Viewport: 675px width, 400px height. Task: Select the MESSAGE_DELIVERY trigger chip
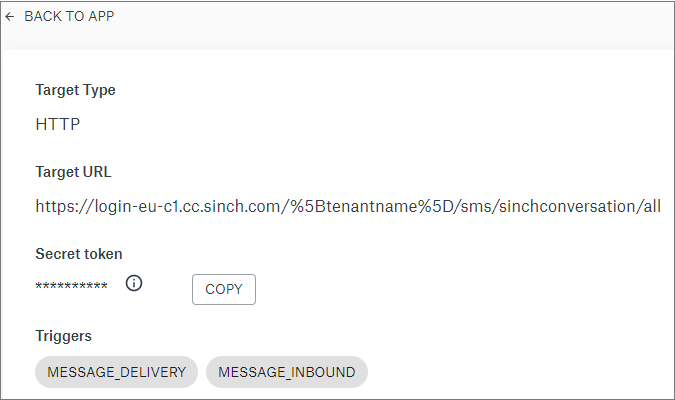pos(116,372)
